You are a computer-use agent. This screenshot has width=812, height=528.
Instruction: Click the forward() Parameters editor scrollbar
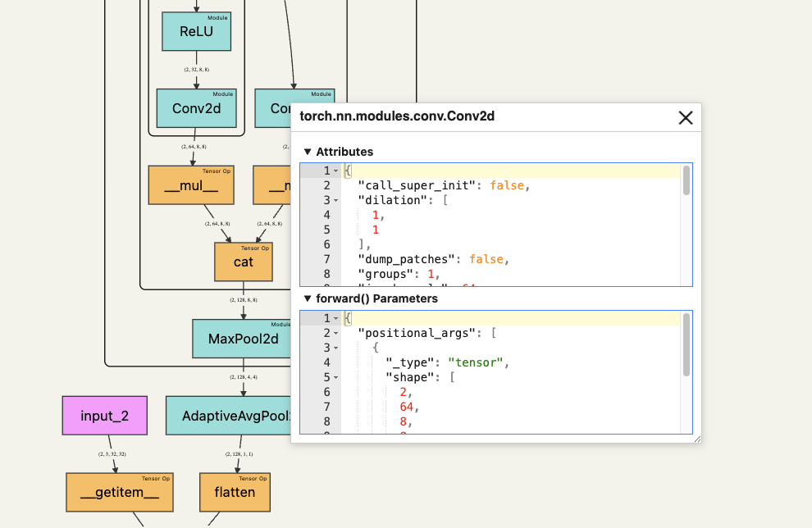pos(687,344)
